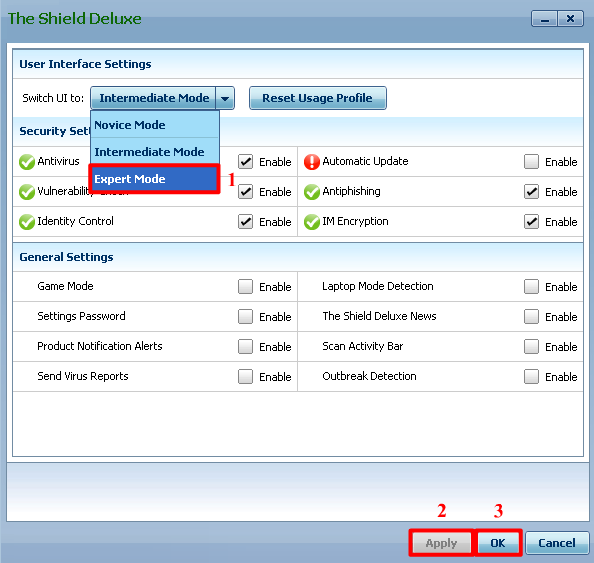This screenshot has height=563, width=594.
Task: Select Novice Mode from the dropdown list
Action: pos(155,125)
